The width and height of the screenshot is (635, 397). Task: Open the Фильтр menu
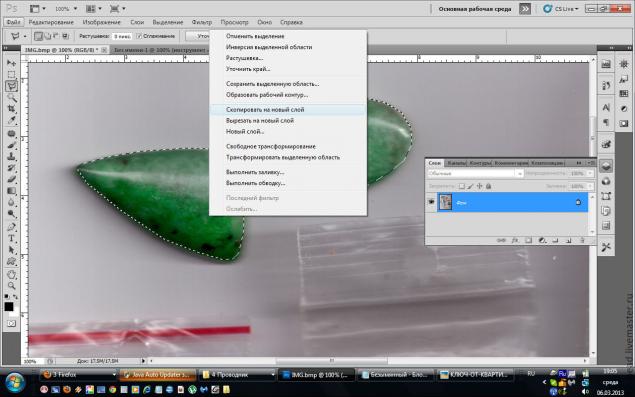tap(201, 22)
